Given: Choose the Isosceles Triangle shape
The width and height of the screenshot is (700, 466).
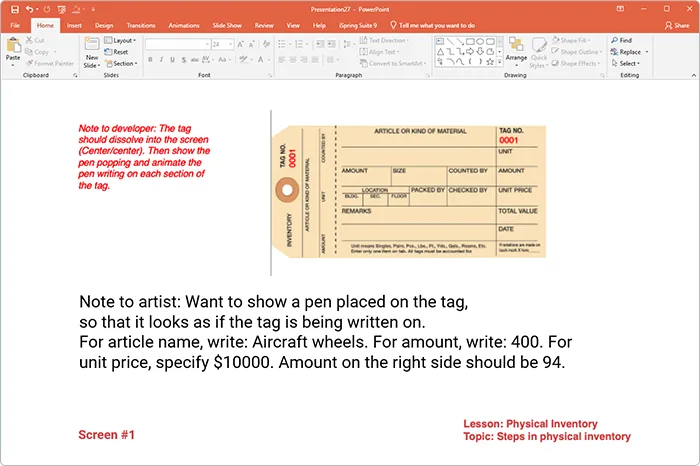Looking at the screenshot, I should 440,52.
